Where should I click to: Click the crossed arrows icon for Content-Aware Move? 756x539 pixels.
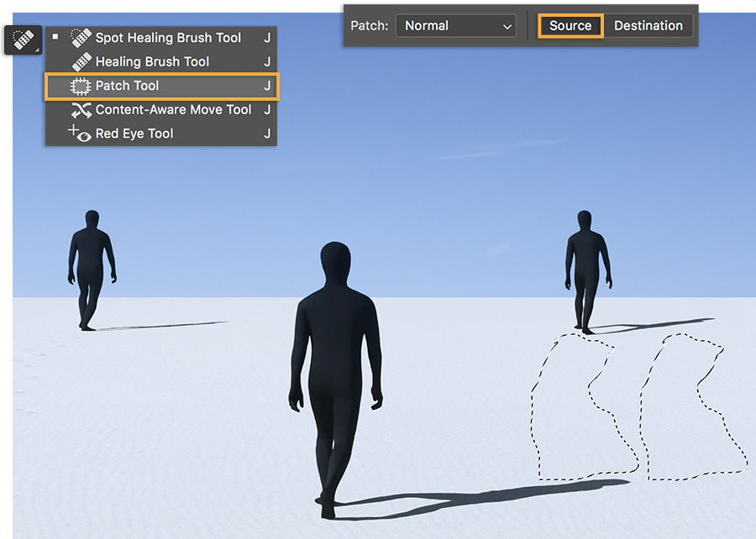[x=81, y=109]
